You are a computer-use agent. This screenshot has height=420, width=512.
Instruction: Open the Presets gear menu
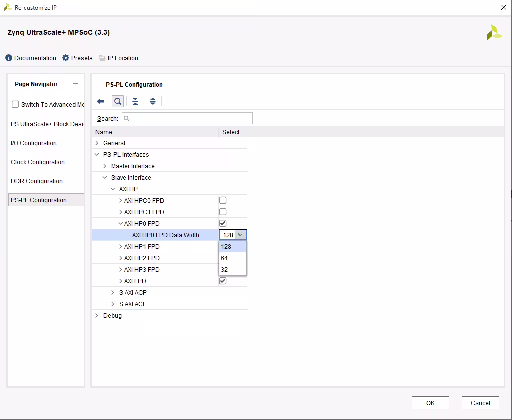[x=66, y=58]
